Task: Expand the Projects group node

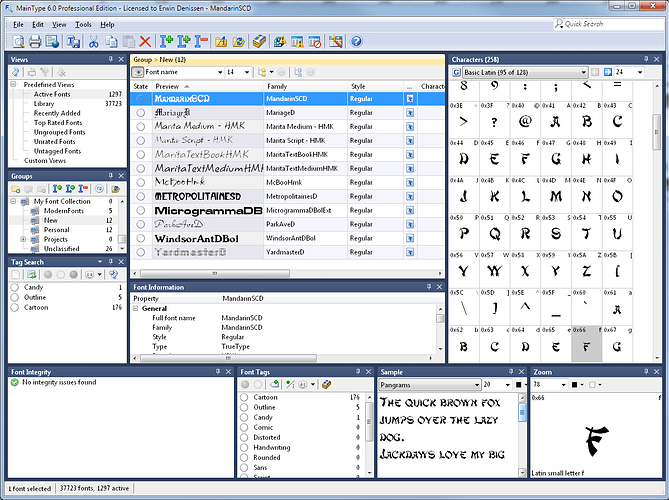Action: coord(23,239)
